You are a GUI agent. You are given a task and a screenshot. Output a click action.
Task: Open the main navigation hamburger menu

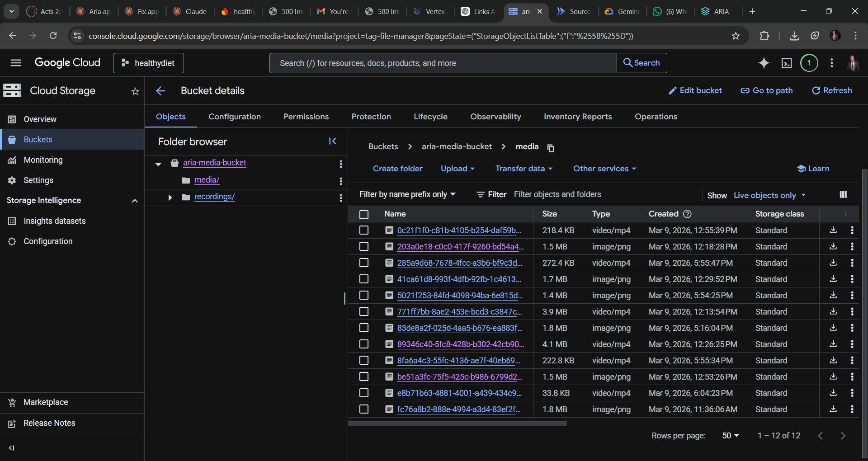16,63
